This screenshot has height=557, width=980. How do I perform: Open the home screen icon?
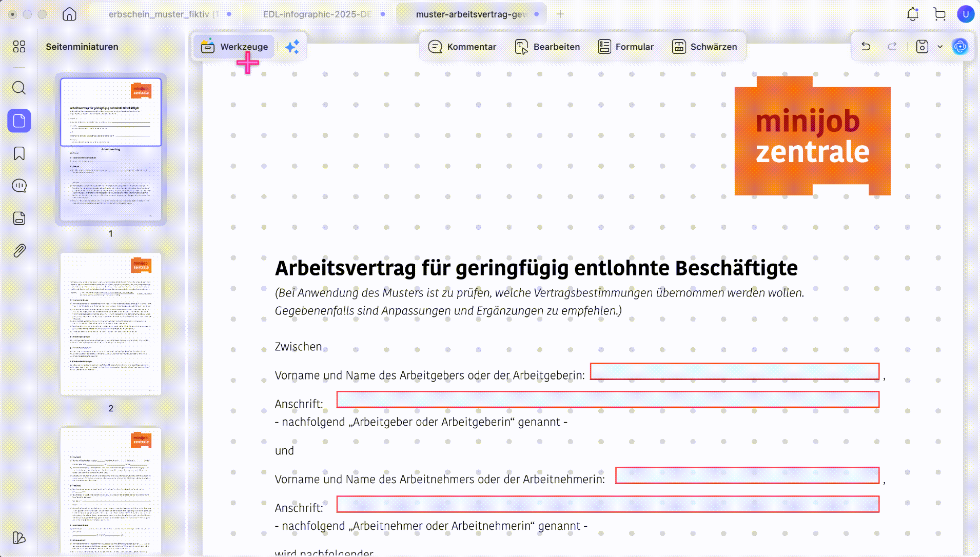coord(69,14)
